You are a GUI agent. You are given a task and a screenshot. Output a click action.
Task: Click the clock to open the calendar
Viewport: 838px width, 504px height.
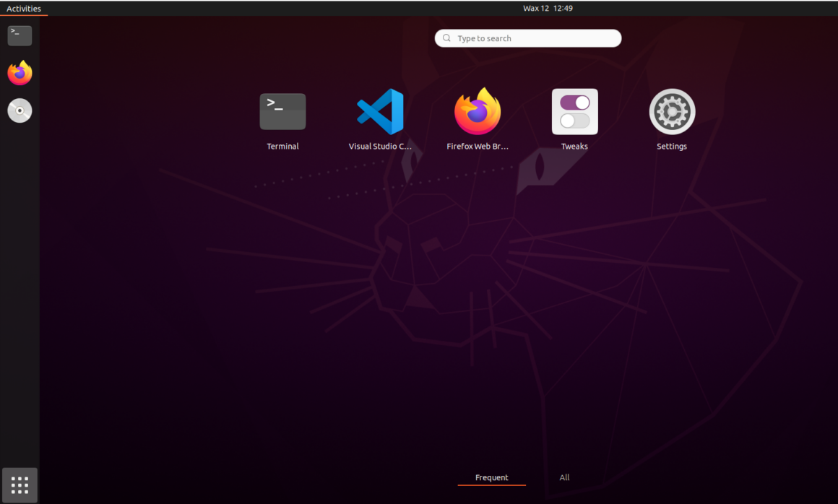coord(548,8)
